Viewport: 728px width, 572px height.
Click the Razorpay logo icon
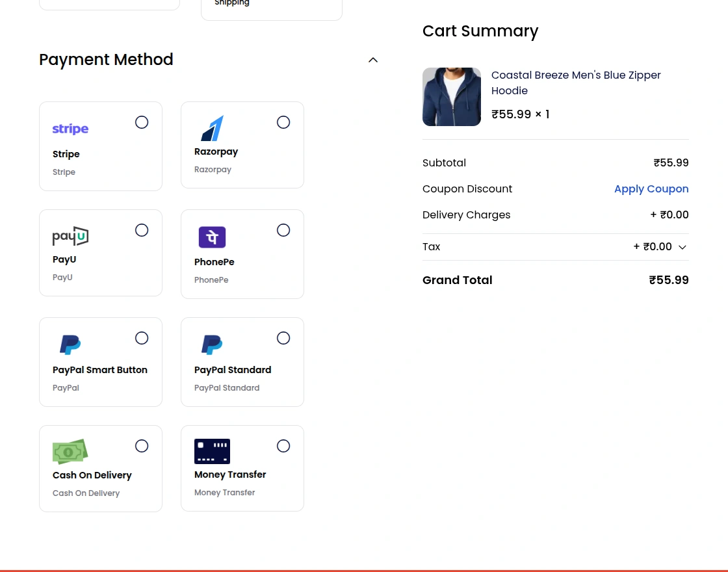tap(212, 127)
